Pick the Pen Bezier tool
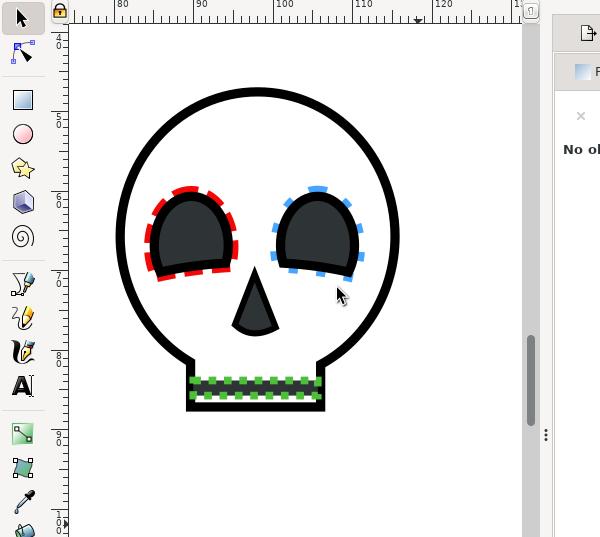This screenshot has width=600, height=537. tap(22, 318)
